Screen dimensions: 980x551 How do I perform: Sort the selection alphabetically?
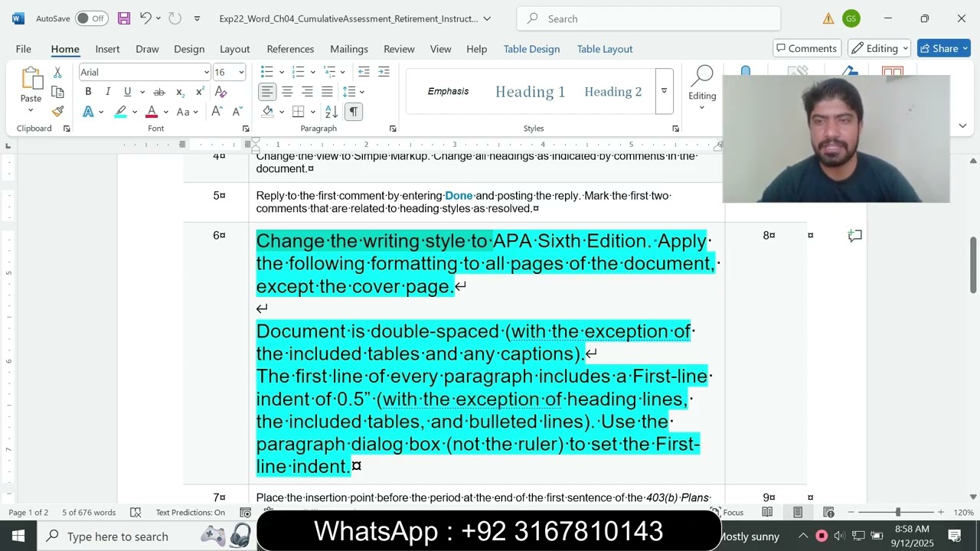(333, 112)
